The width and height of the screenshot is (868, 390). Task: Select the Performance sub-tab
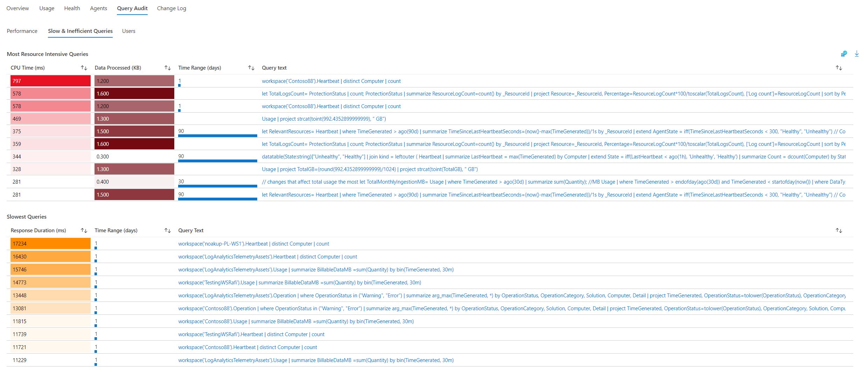[x=22, y=31]
